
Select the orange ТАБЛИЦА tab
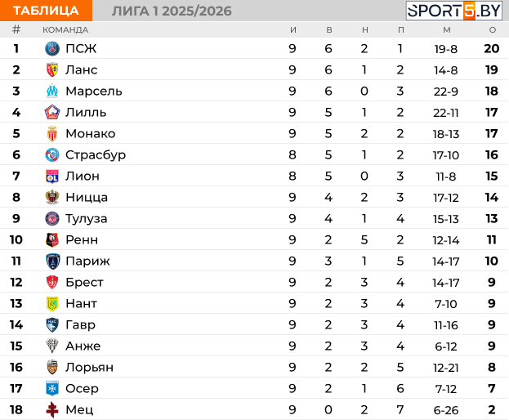pyautogui.click(x=47, y=11)
